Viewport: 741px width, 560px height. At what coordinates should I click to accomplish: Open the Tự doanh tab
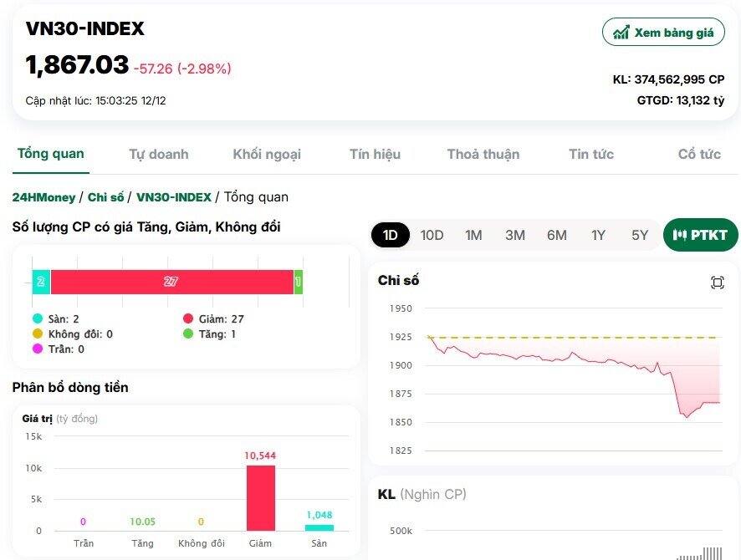(x=158, y=154)
